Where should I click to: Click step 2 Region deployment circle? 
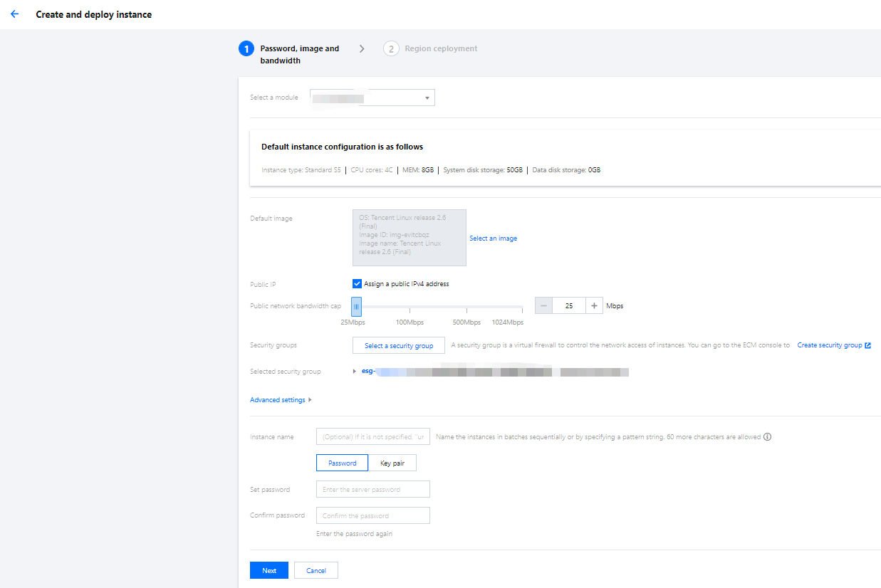click(391, 48)
